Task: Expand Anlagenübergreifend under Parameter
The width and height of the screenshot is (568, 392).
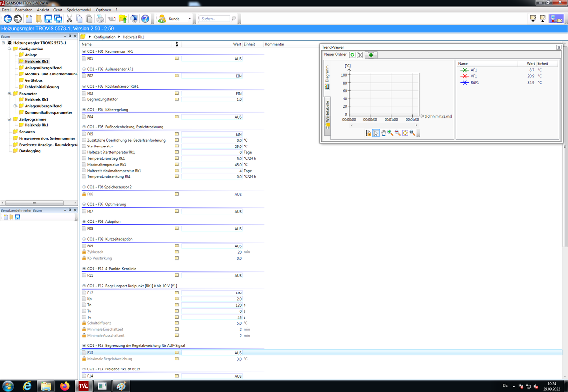Action: pyautogui.click(x=15, y=106)
